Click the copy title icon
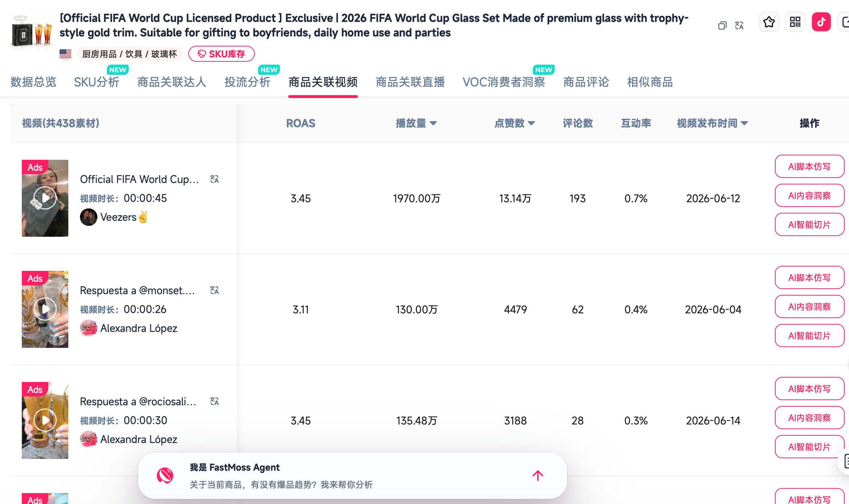 [x=722, y=25]
